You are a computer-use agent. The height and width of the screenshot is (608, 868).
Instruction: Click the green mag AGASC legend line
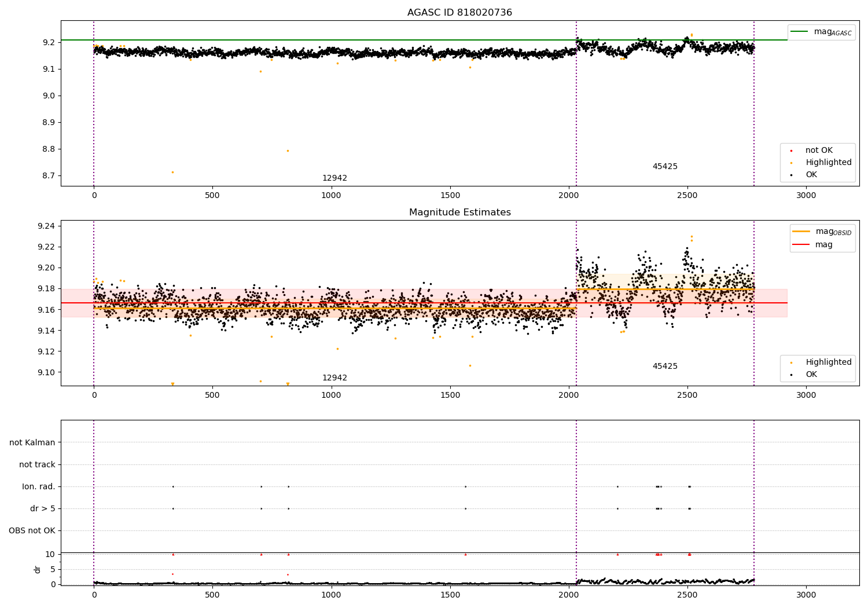800,32
